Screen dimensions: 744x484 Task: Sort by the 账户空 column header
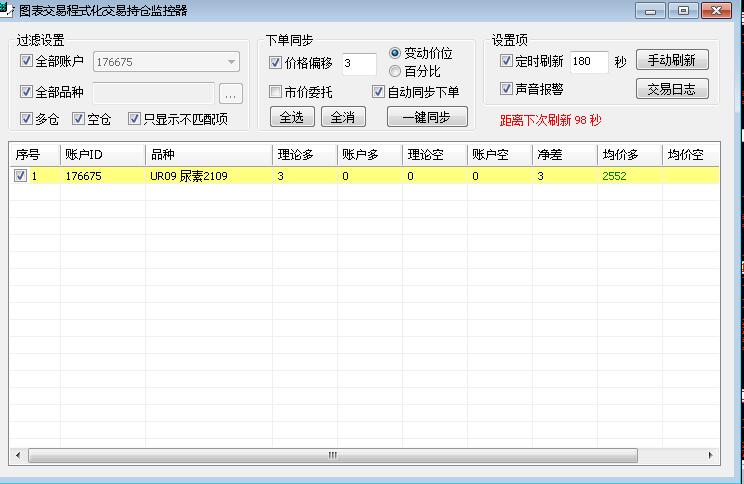coord(500,155)
